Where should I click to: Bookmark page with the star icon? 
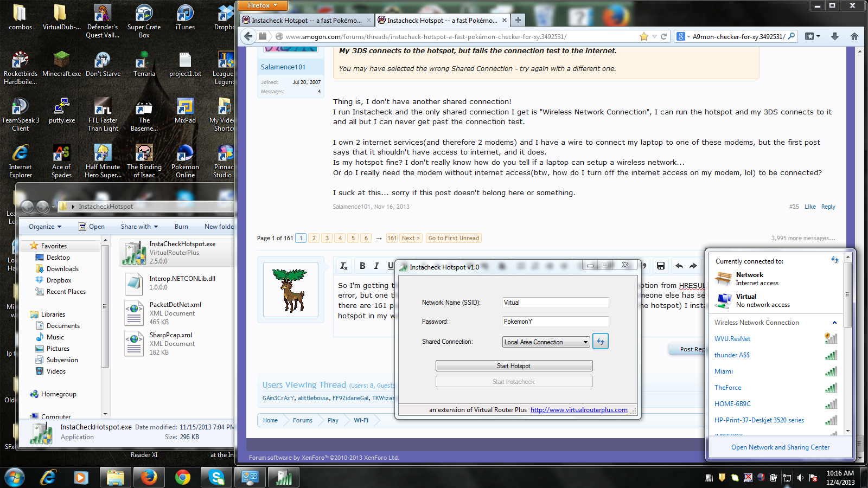pos(643,36)
